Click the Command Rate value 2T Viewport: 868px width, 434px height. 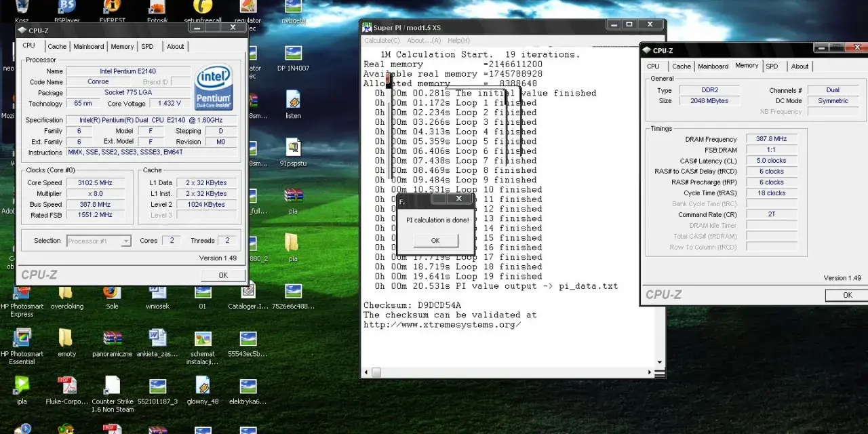click(772, 214)
